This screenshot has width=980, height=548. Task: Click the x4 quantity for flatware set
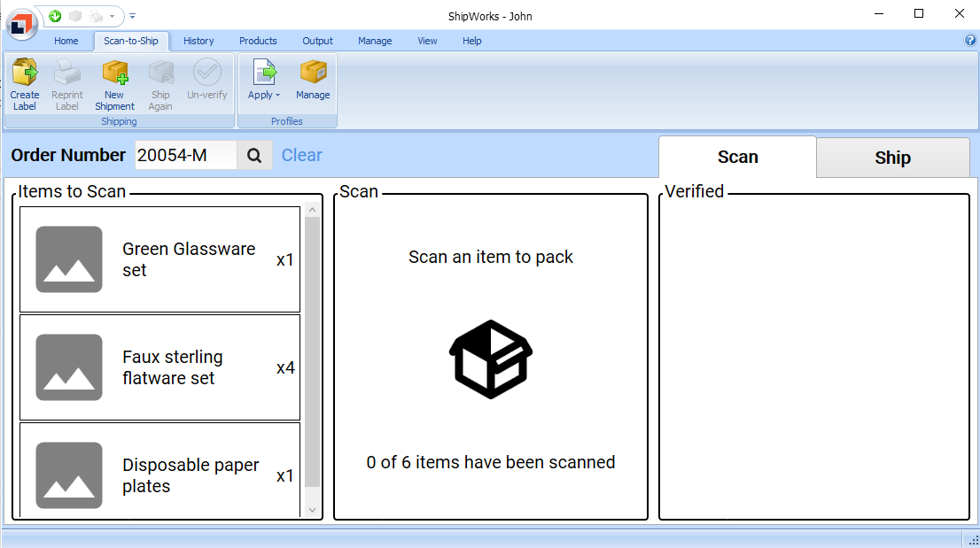pyautogui.click(x=285, y=367)
